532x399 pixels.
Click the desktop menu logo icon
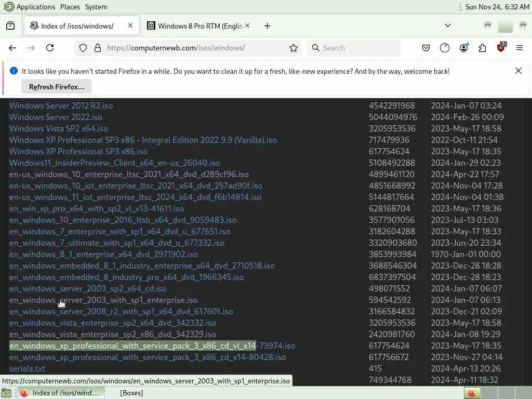9,6
